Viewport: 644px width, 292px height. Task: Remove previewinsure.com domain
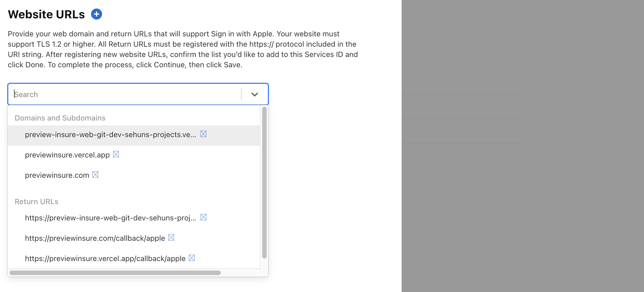(95, 175)
